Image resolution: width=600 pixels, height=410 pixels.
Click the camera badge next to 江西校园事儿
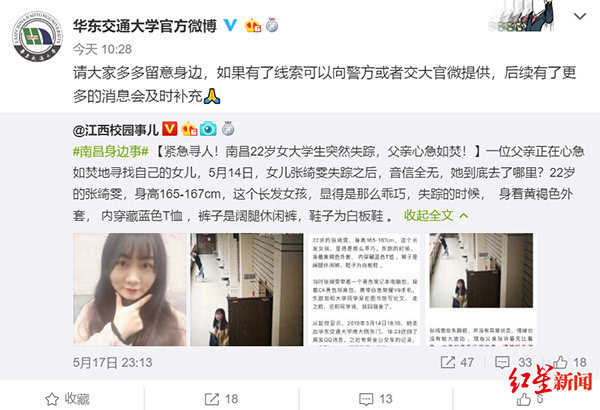coord(208,129)
